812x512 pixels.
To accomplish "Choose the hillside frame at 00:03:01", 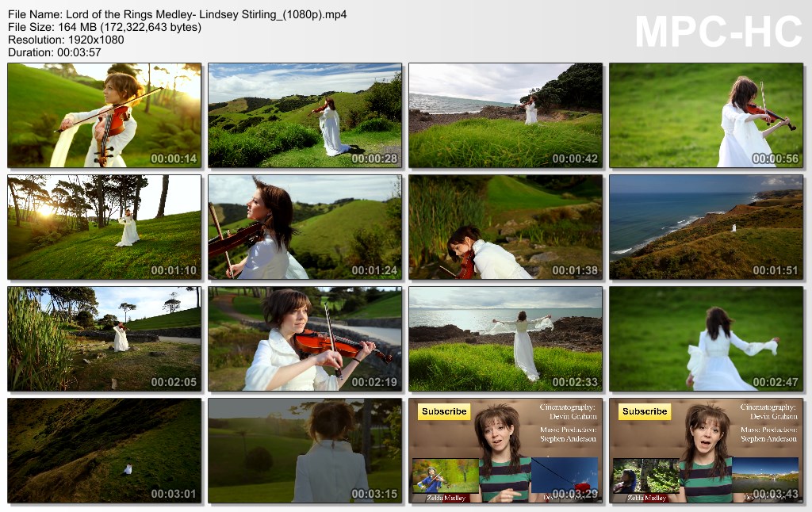I will 105,451.
